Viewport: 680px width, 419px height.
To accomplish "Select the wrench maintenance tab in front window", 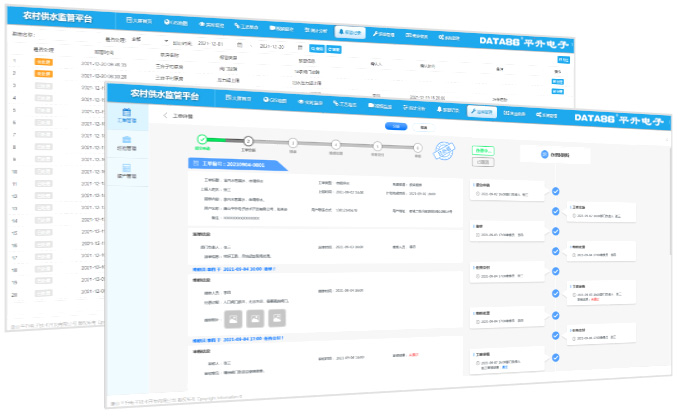I will (x=482, y=111).
